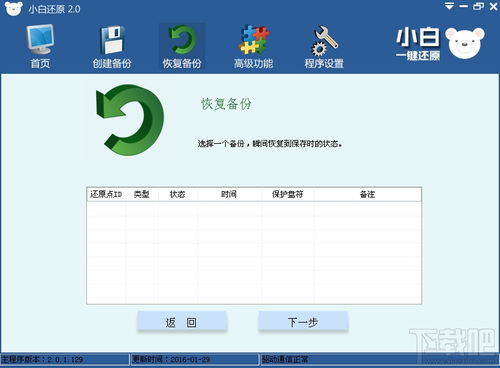Viewport: 500px width, 368px height.
Task: Sort by 还原点ID column header
Action: tap(106, 194)
